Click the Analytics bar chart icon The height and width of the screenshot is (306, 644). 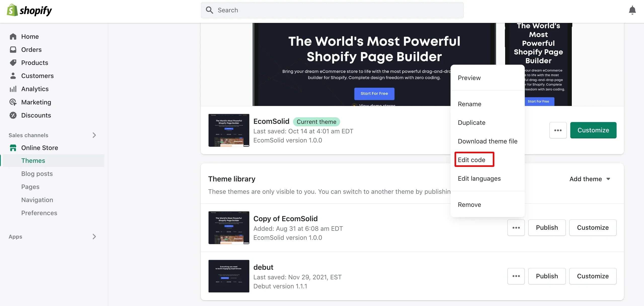click(x=13, y=89)
